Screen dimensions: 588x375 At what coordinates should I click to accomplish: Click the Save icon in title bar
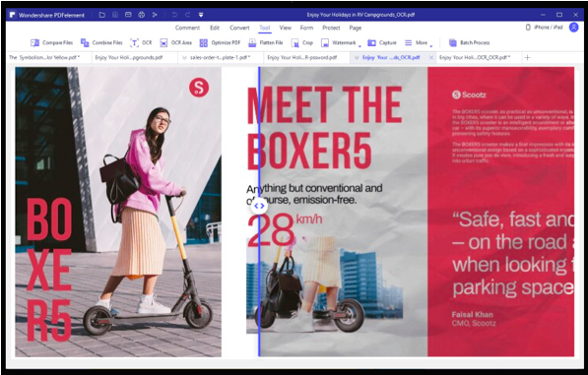115,15
